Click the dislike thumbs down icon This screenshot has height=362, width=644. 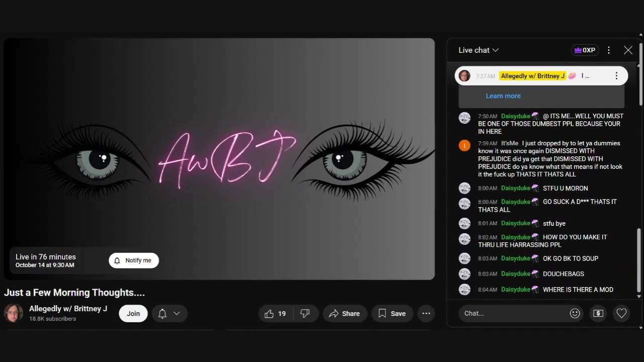point(305,314)
